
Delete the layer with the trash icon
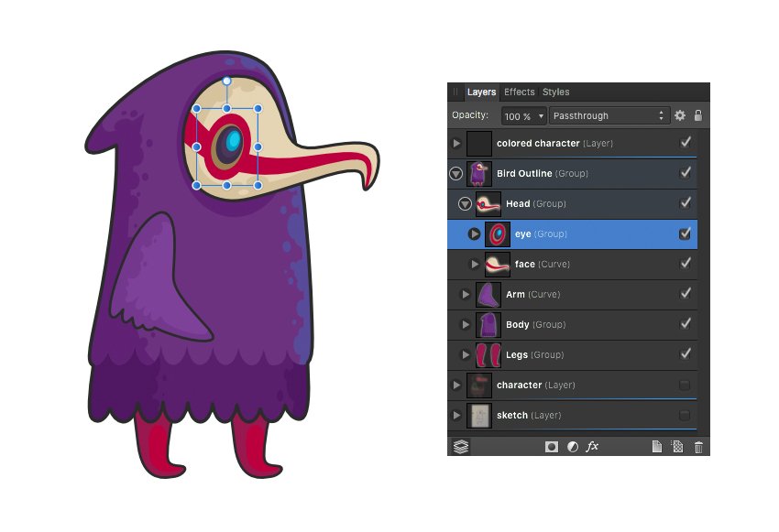click(x=698, y=447)
